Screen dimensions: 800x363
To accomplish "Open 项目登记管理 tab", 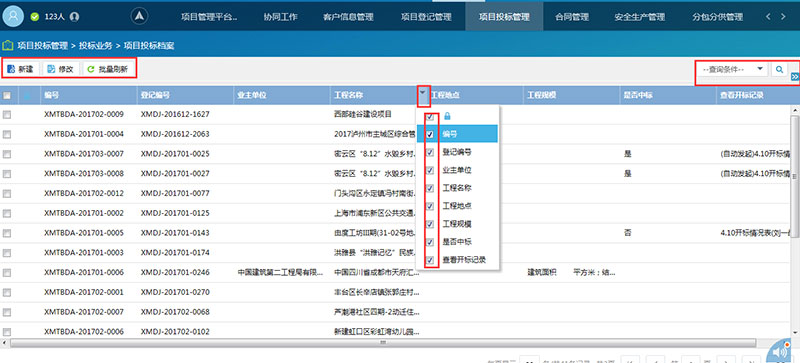I will (426, 17).
